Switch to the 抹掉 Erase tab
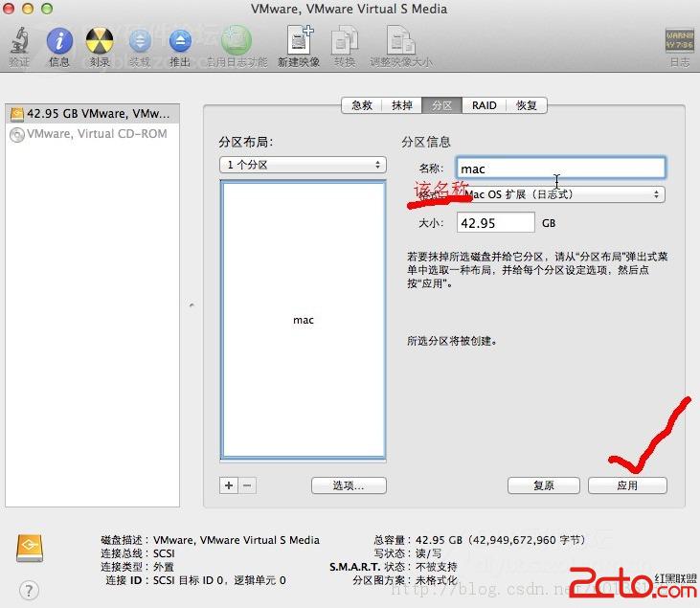The image size is (700, 608). pyautogui.click(x=402, y=105)
